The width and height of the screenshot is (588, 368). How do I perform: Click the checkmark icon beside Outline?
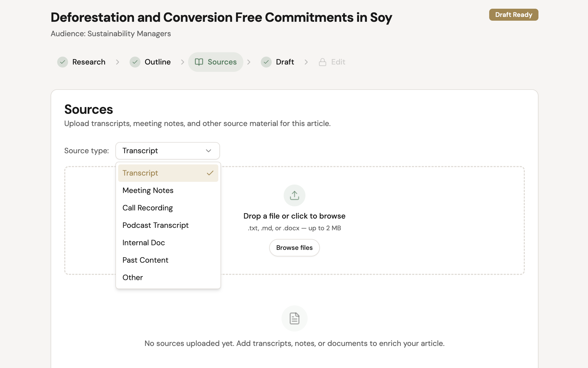(135, 62)
